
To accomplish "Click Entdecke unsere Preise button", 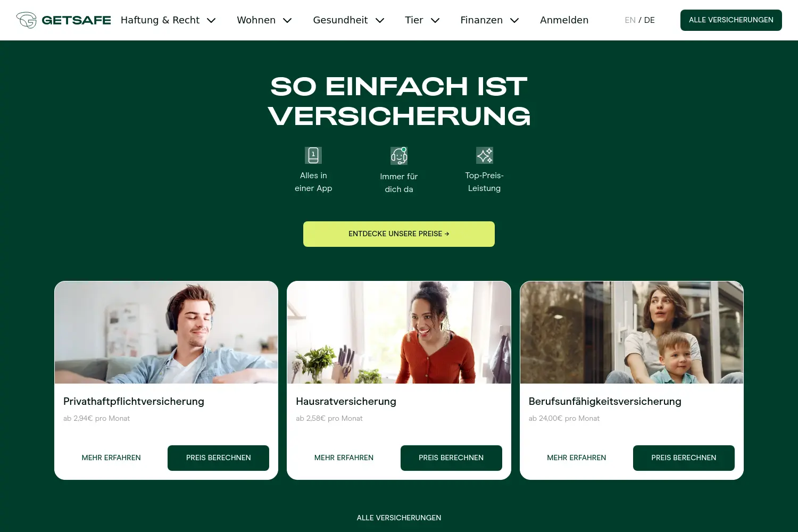I will click(399, 234).
